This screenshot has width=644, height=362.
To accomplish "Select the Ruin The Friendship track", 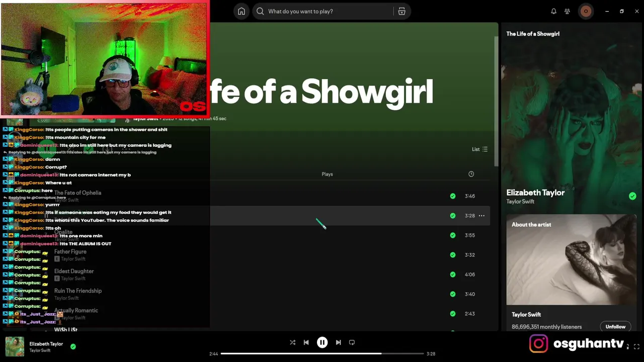I will [78, 291].
